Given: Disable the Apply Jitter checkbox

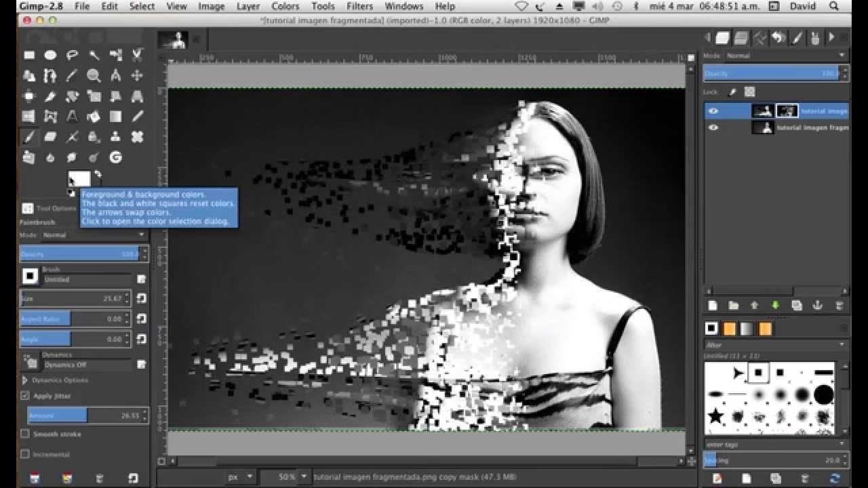Looking at the screenshot, I should (25, 396).
